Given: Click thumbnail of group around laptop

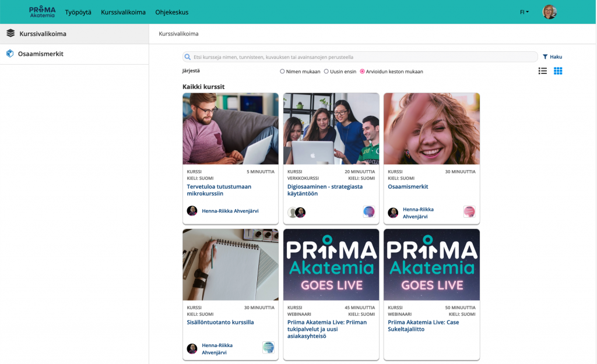Looking at the screenshot, I should pyautogui.click(x=331, y=129).
